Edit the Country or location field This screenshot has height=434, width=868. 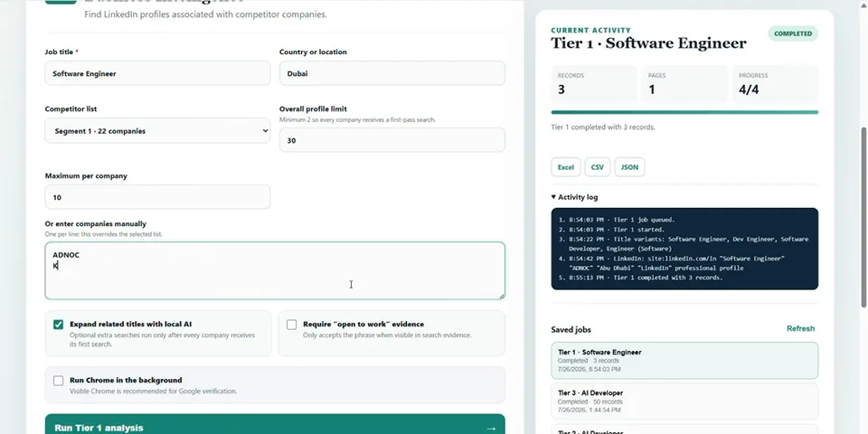point(392,73)
